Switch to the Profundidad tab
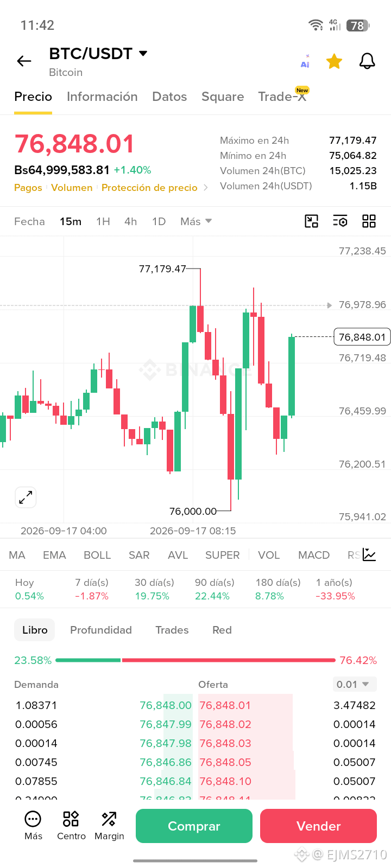391x868 pixels. 101,630
